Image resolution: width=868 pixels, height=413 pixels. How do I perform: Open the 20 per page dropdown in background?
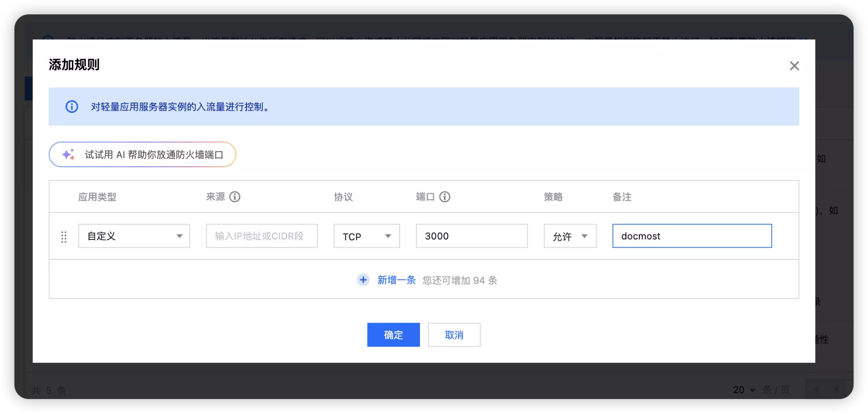pos(744,390)
